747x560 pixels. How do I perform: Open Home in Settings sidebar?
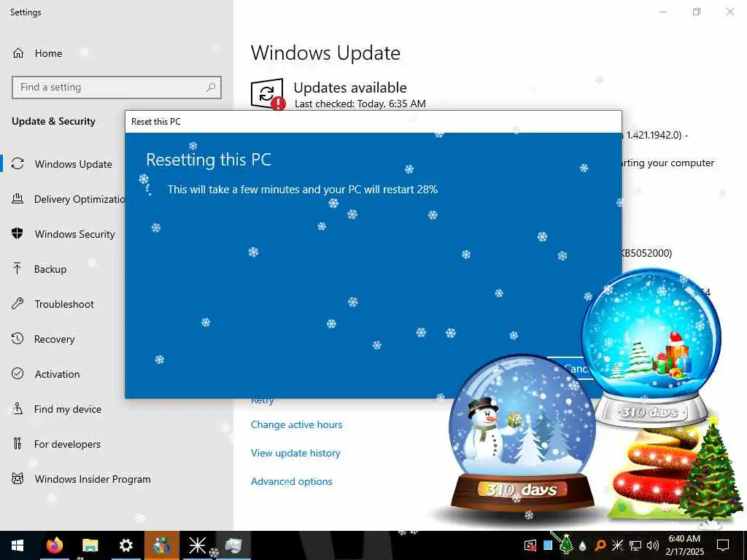37,53
